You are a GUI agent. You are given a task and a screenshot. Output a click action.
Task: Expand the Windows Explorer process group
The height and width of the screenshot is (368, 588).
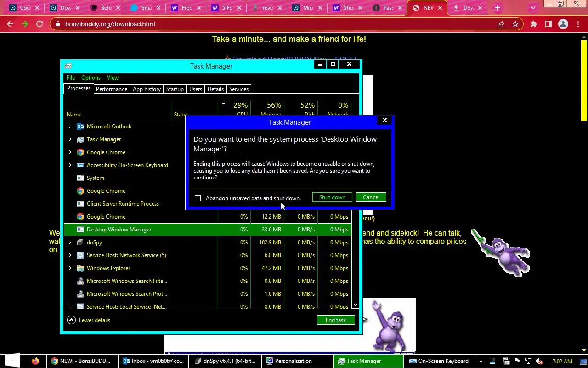[x=70, y=268]
